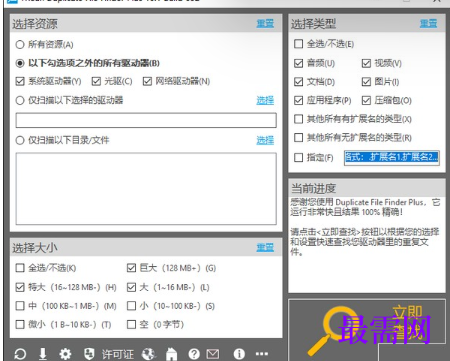This screenshot has width=450, height=361.
Task: Select 仅扫描以下选择的驱动器 radio option
Action: [20, 100]
